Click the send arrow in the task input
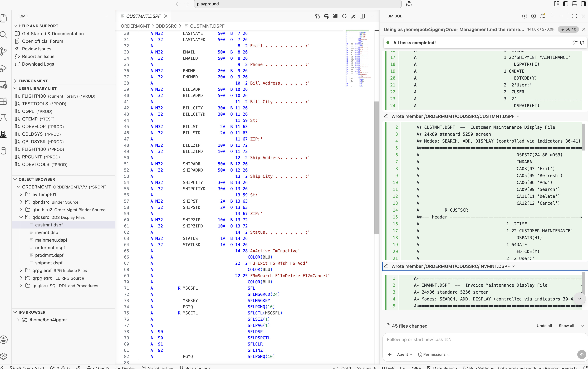The image size is (588, 369). (x=582, y=354)
